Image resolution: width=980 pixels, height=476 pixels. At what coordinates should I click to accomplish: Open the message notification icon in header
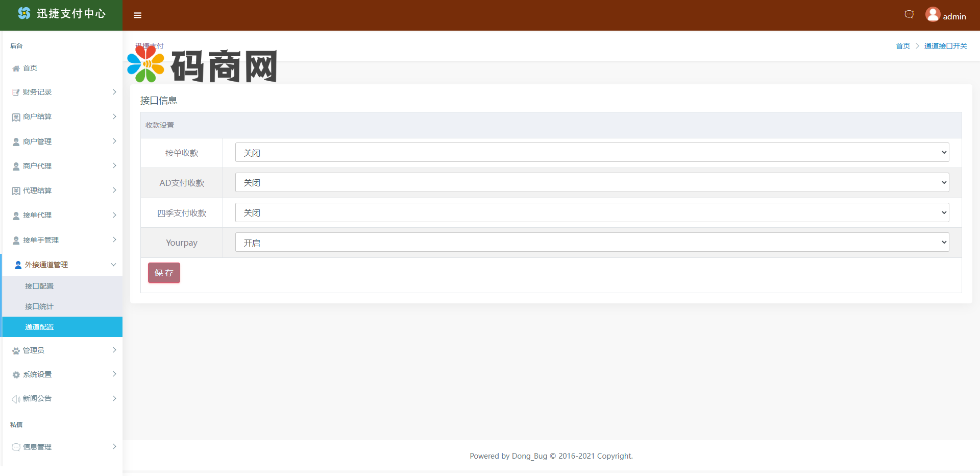(909, 14)
